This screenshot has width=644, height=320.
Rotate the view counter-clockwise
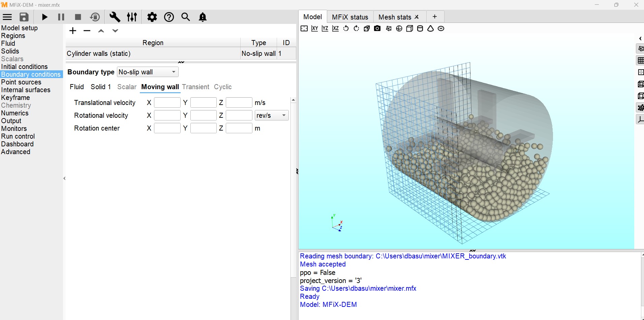346,29
